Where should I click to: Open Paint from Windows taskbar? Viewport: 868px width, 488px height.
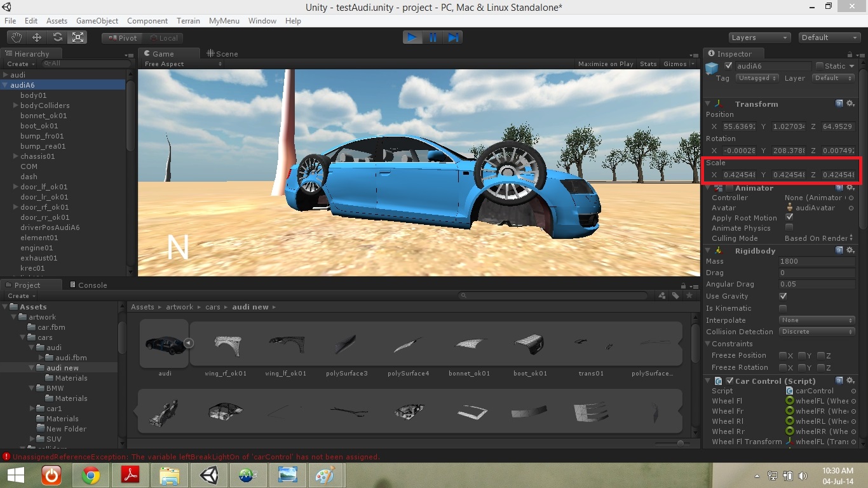(x=325, y=475)
